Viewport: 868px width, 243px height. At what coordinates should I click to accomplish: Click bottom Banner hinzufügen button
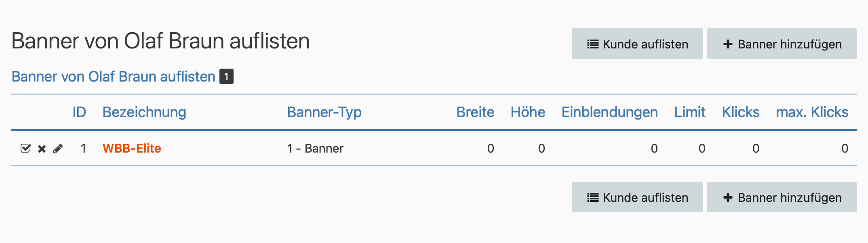click(x=782, y=197)
